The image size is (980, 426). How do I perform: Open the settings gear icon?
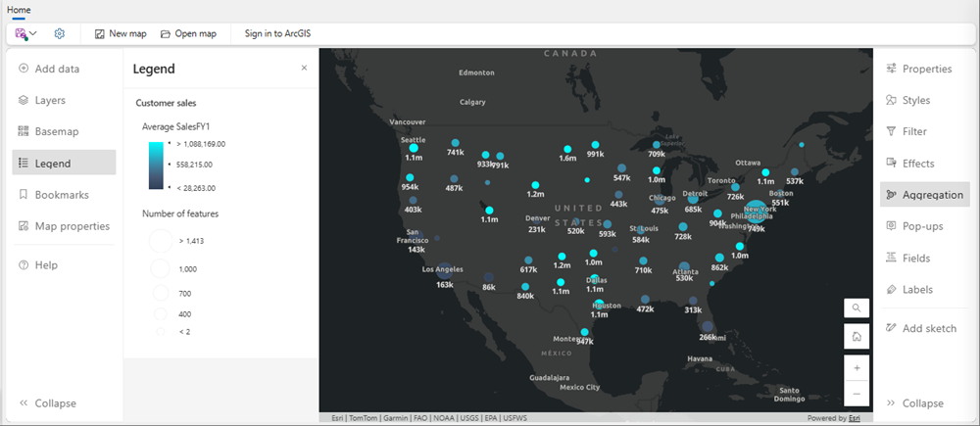pos(60,33)
